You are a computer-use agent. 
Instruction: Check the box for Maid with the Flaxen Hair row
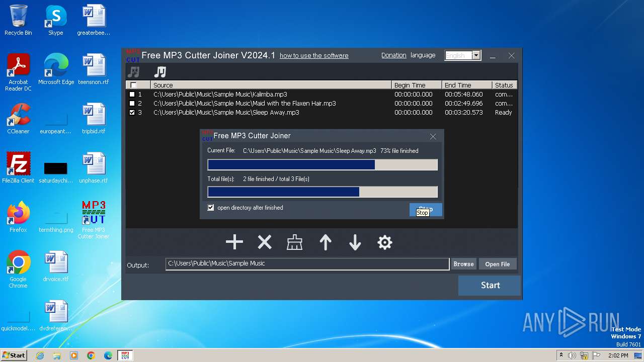[x=132, y=104]
